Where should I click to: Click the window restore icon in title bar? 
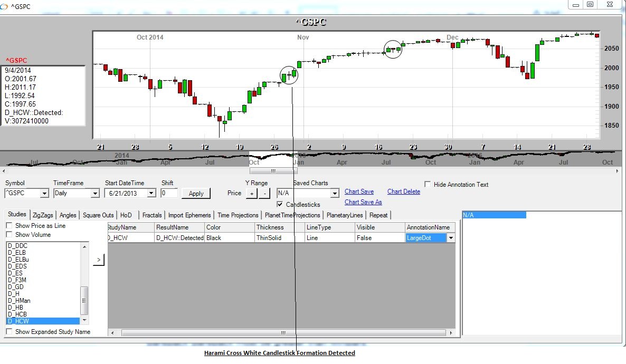[x=590, y=4]
